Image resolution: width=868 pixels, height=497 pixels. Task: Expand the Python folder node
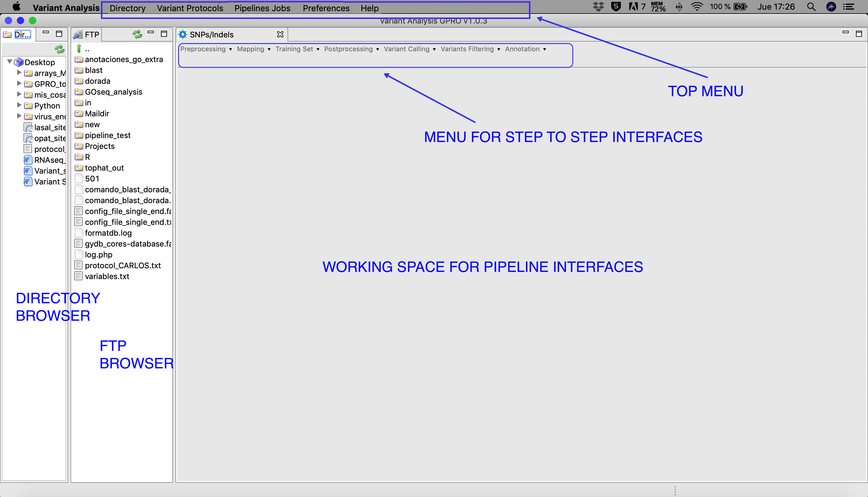pos(19,105)
